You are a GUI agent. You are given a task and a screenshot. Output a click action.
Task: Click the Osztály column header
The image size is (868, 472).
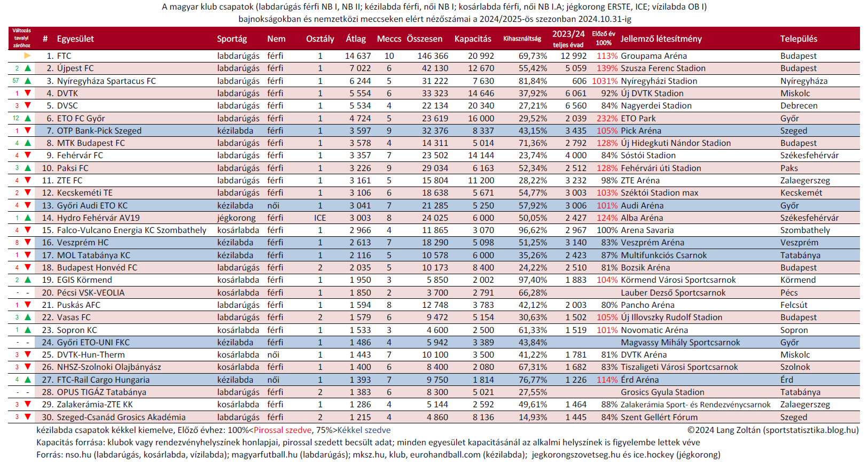(320, 38)
